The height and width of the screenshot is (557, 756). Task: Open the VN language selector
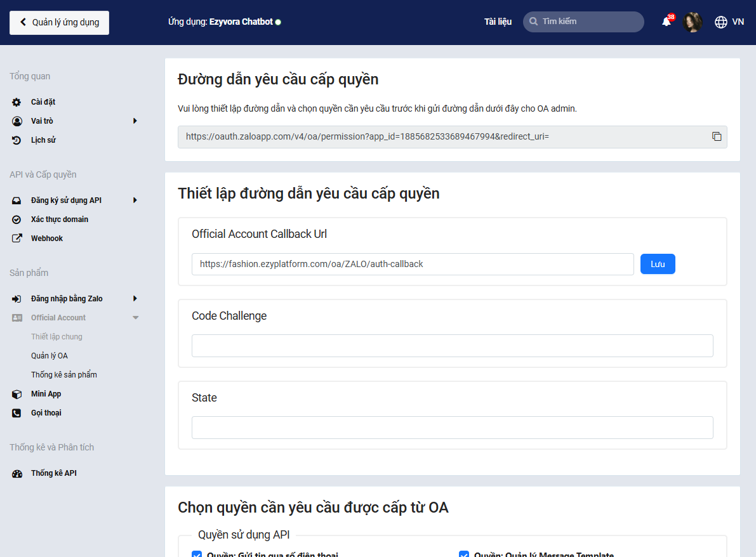pyautogui.click(x=738, y=22)
